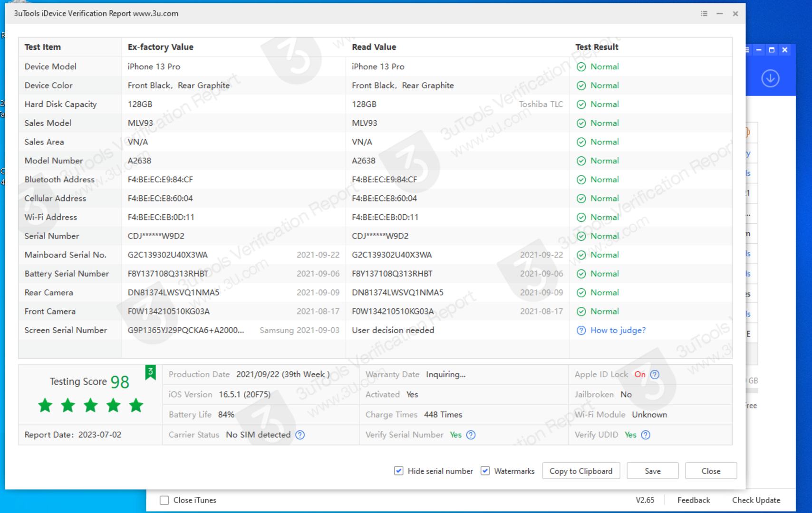Click the download arrow icon on the blue window

tap(771, 79)
